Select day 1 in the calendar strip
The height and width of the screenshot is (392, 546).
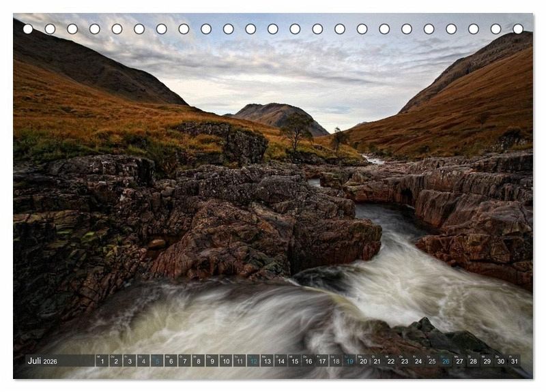102,361
